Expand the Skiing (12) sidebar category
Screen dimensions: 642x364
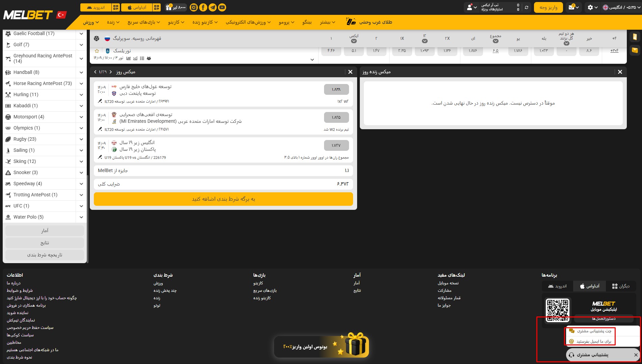coord(81,161)
